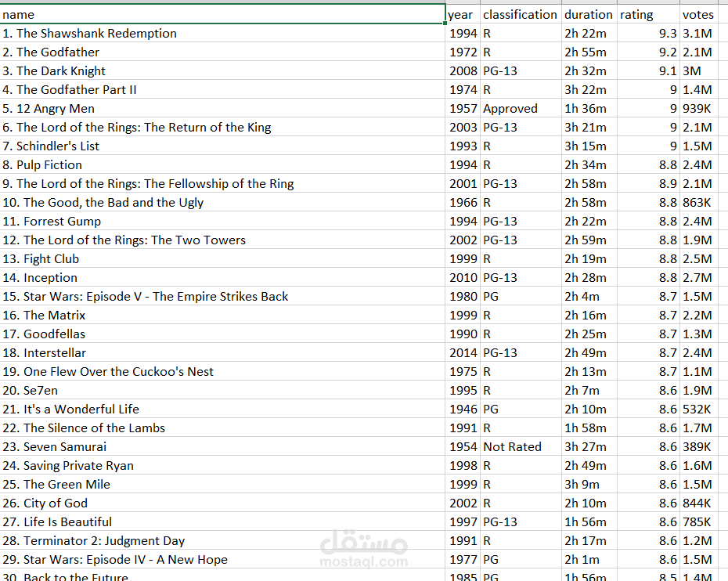Viewport: 728px width, 581px height.
Task: Select year 2008 for The Dark Knight
Action: pyautogui.click(x=463, y=71)
